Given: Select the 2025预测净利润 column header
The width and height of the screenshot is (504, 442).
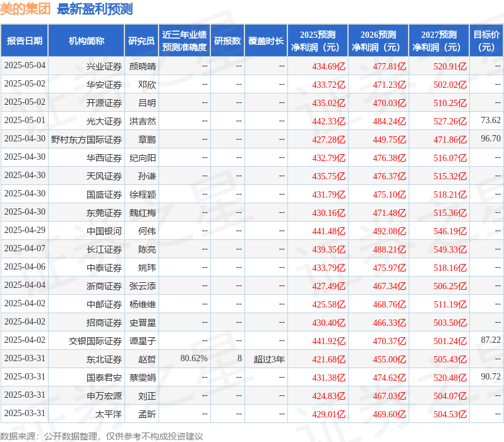Looking at the screenshot, I should click(318, 41).
